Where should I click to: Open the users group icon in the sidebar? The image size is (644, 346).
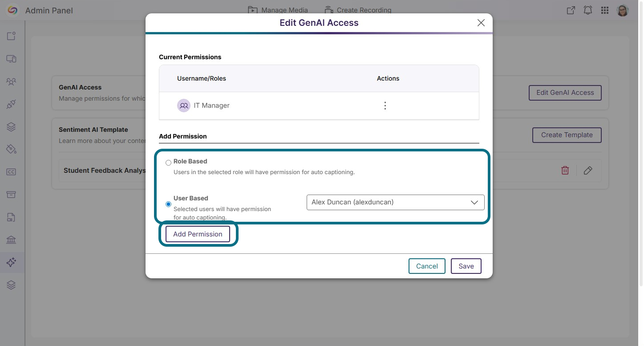[12, 81]
